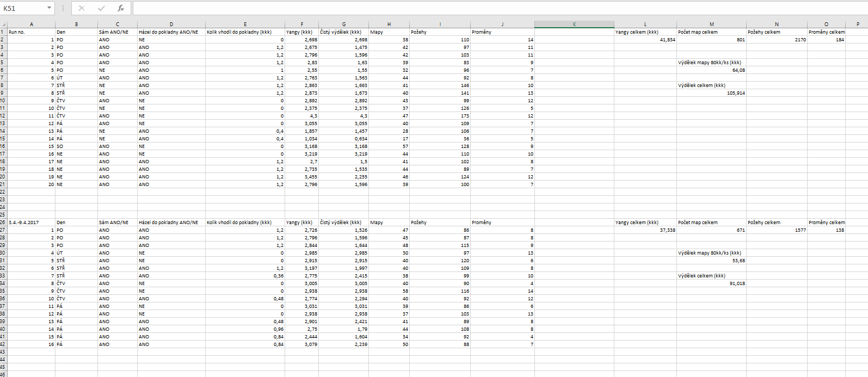Open the Name Box dropdown arrow
The width and height of the screenshot is (868, 377).
[49, 8]
